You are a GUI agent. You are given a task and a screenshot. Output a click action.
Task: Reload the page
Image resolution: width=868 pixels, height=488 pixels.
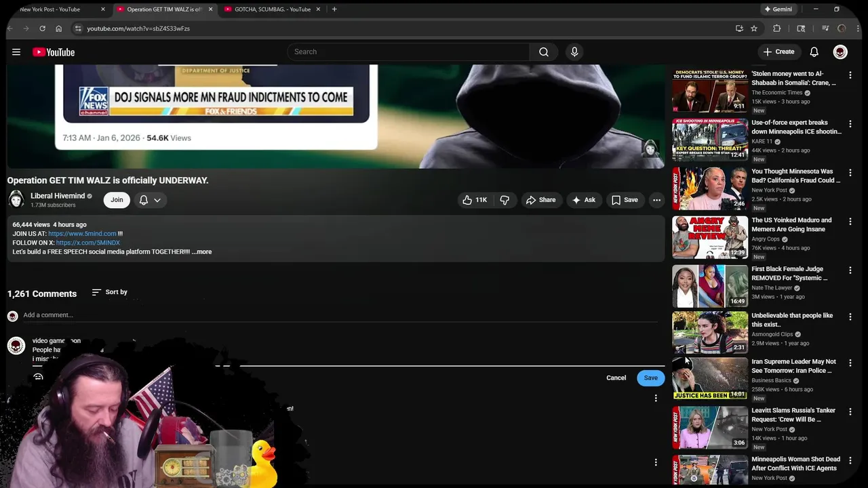coord(42,28)
